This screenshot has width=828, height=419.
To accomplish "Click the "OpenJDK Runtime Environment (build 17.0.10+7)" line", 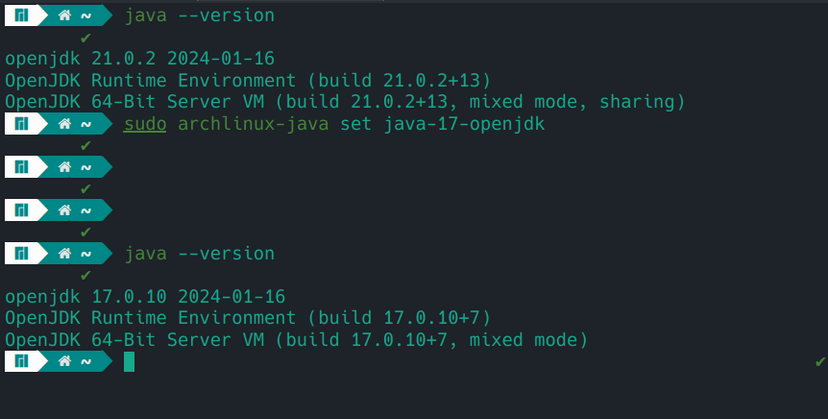I will coord(246,318).
